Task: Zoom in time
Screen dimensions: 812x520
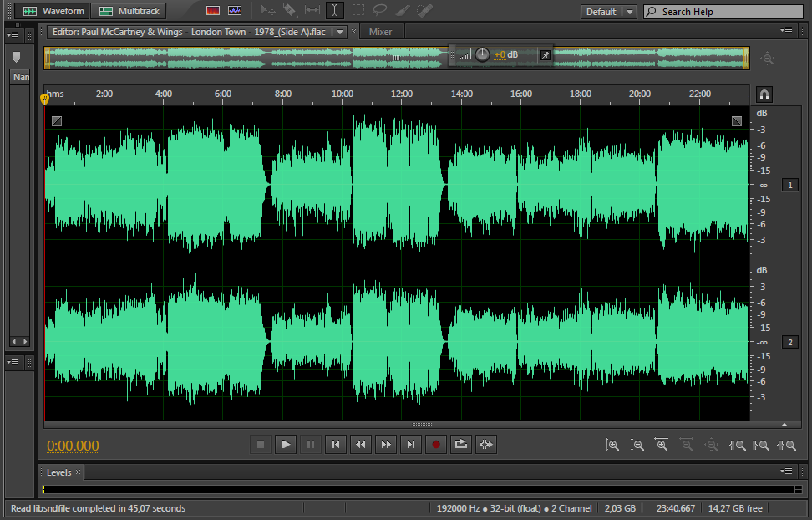Action: [662, 445]
